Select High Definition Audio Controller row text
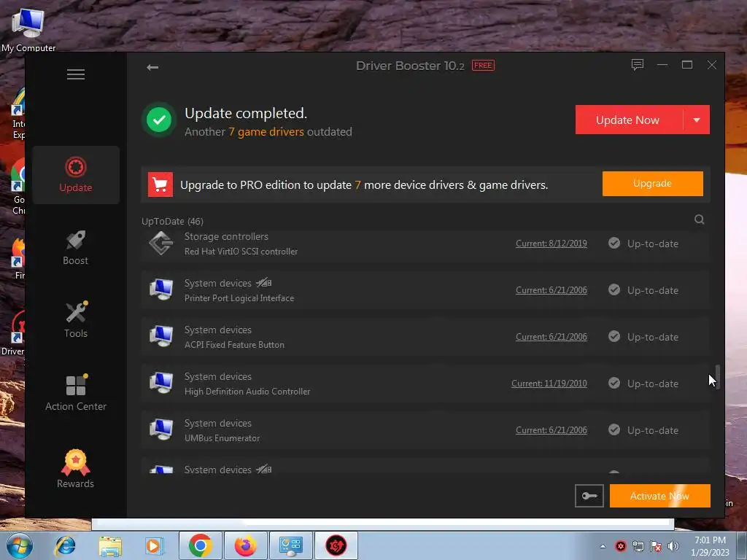The width and height of the screenshot is (747, 560). (x=247, y=392)
